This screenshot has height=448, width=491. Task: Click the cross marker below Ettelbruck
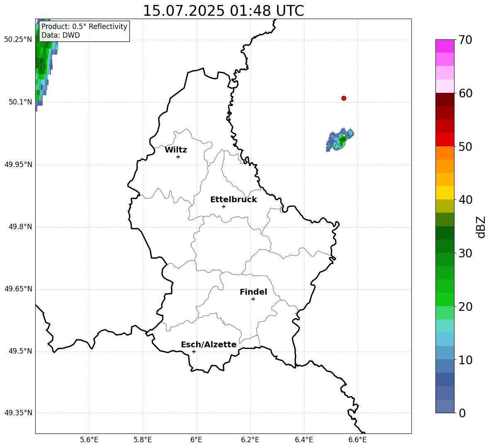point(224,206)
